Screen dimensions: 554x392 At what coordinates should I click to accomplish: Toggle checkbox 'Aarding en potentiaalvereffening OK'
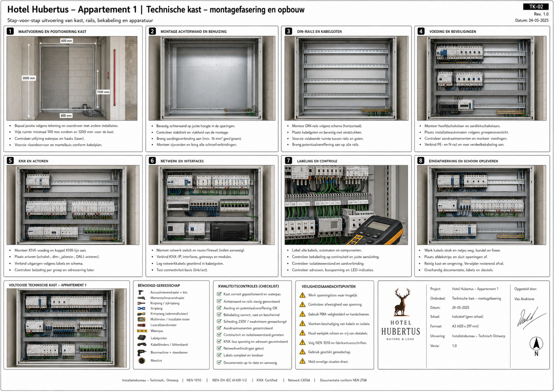pyautogui.click(x=219, y=308)
